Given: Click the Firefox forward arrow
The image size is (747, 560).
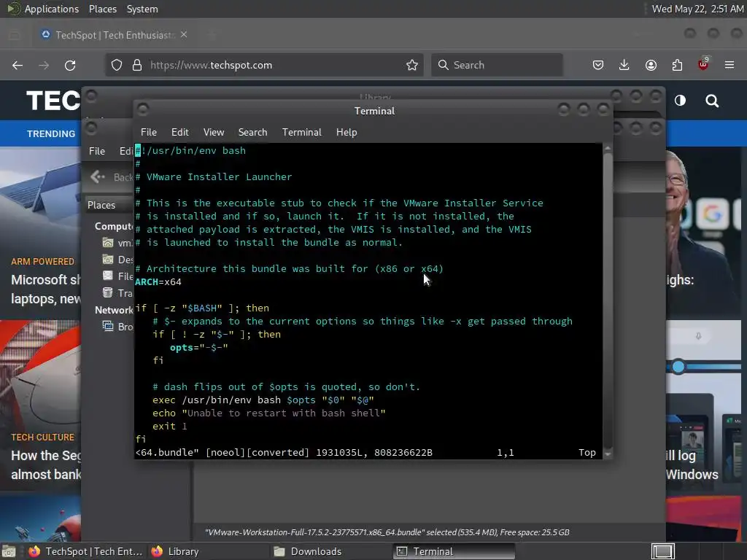Looking at the screenshot, I should (44, 65).
